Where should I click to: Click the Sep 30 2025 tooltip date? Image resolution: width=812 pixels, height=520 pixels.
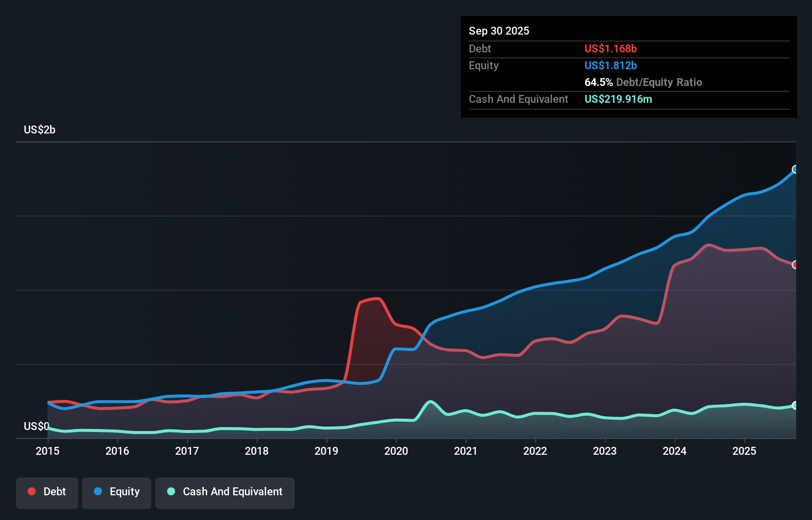click(499, 31)
